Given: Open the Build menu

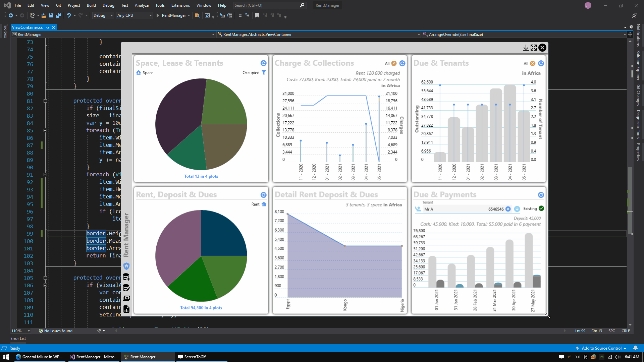Looking at the screenshot, I should [x=91, y=5].
